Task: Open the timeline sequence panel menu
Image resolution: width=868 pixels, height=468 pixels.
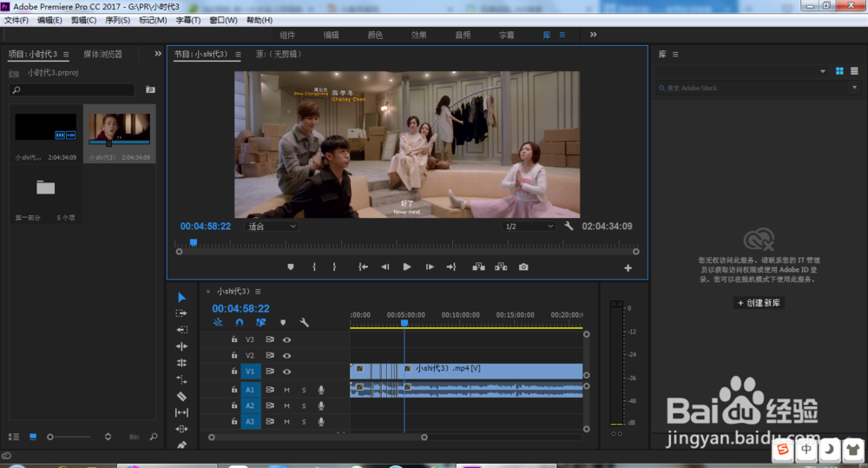Action: click(x=258, y=292)
